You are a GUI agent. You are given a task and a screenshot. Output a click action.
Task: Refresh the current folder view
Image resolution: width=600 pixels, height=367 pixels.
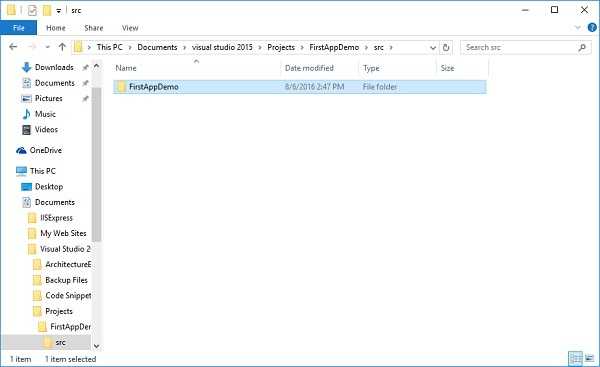[x=446, y=47]
